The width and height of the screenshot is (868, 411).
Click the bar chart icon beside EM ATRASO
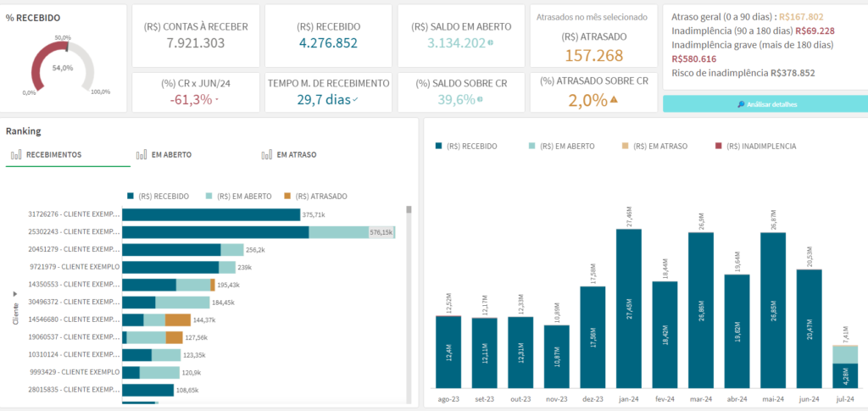(267, 155)
